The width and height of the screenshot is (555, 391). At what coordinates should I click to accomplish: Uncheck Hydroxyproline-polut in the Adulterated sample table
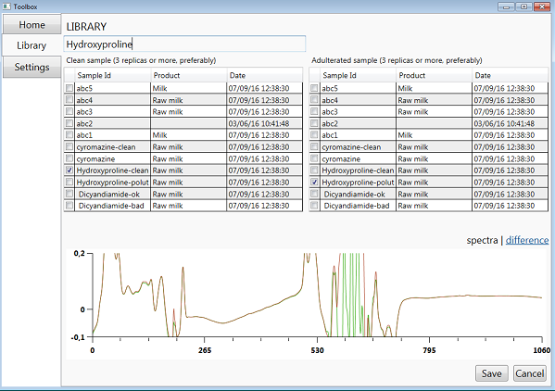pos(314,182)
